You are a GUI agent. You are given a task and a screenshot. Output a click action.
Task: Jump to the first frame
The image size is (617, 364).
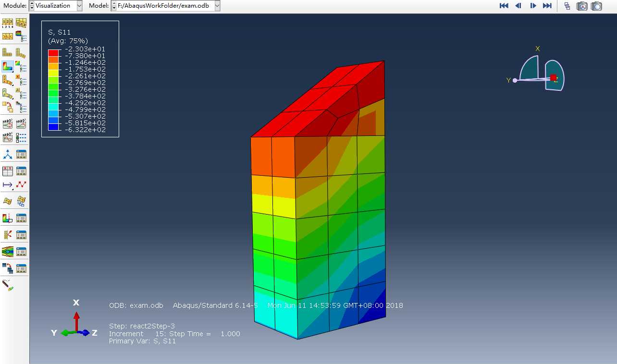click(504, 6)
